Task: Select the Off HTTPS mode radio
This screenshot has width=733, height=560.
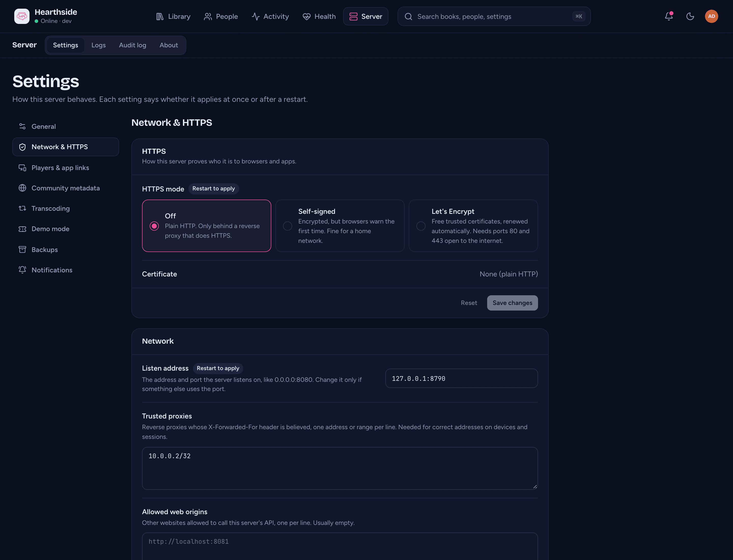Action: 154,226
